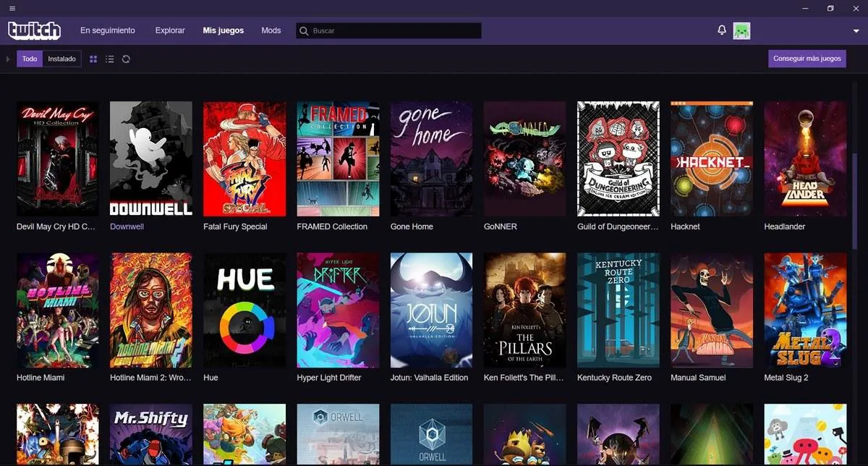Filter library to Instalado games
This screenshot has width=868, height=466.
click(x=62, y=59)
